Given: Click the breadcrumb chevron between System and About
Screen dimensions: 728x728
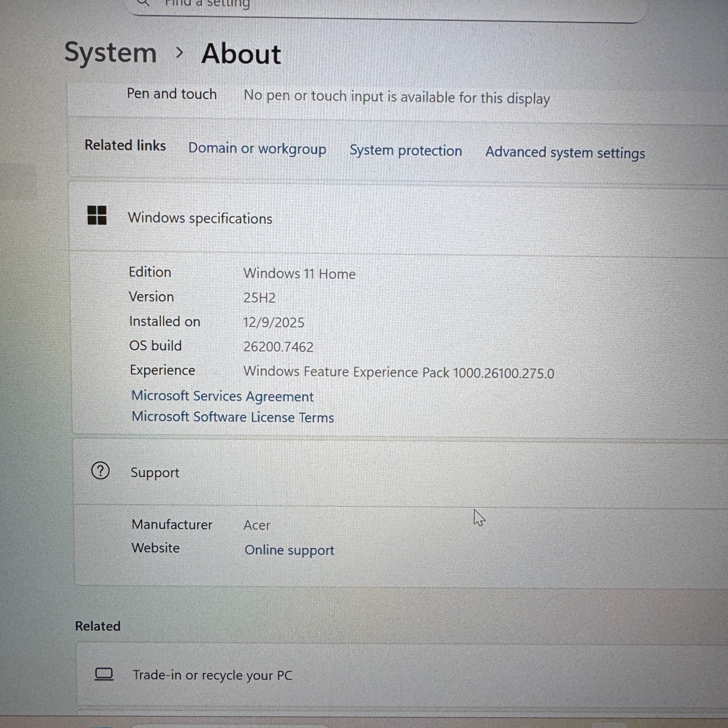Looking at the screenshot, I should [179, 52].
